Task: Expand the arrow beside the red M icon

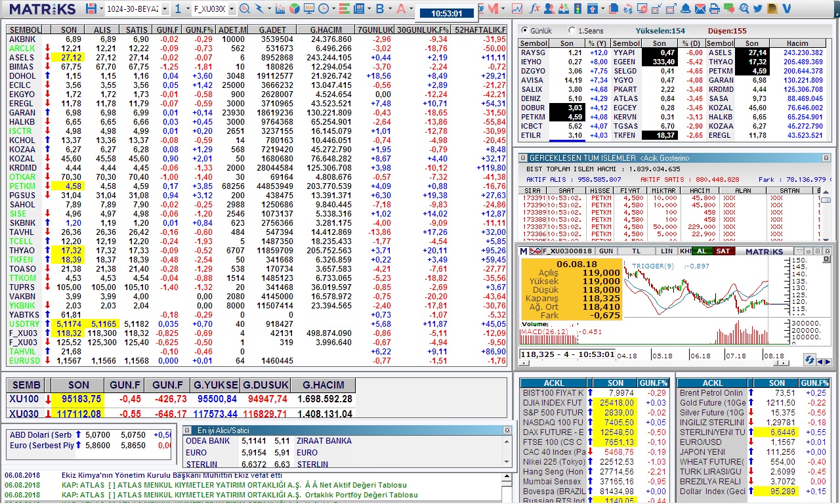Action: coord(503,9)
